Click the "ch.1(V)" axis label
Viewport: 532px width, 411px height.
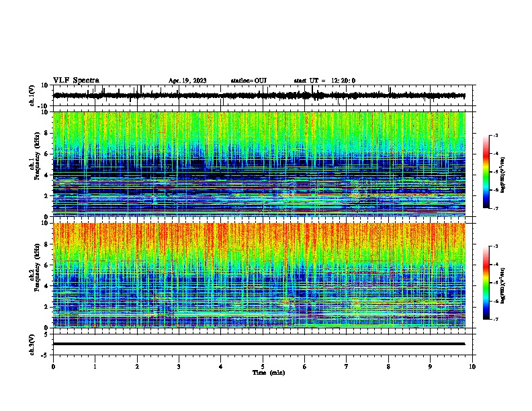(32, 95)
